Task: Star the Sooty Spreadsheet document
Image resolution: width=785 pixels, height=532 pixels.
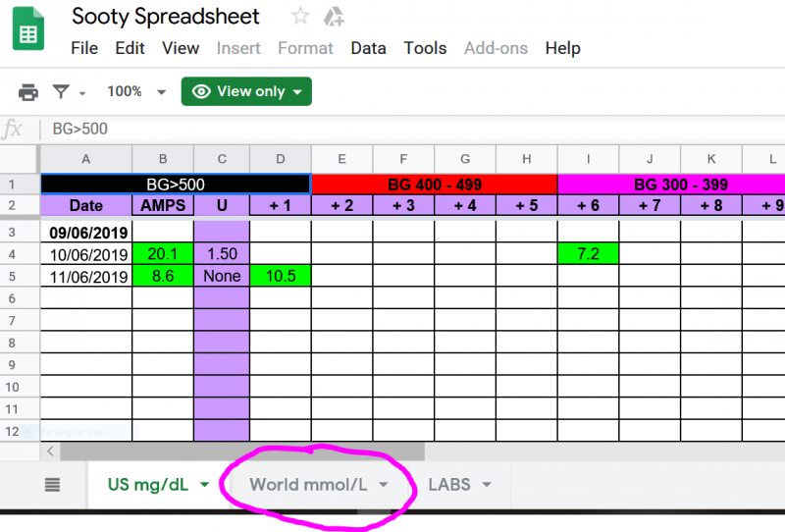Action: pos(300,17)
